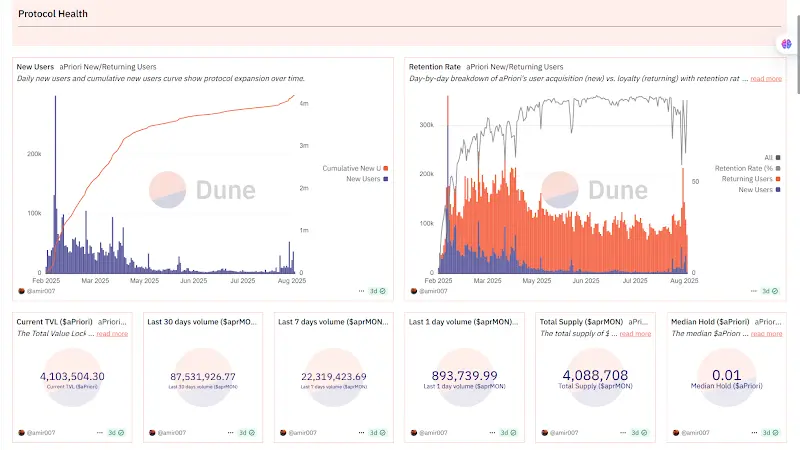800x450 pixels.
Task: Open aPriori New/Returning Users query on Retention Rate chart
Action: pos(515,67)
